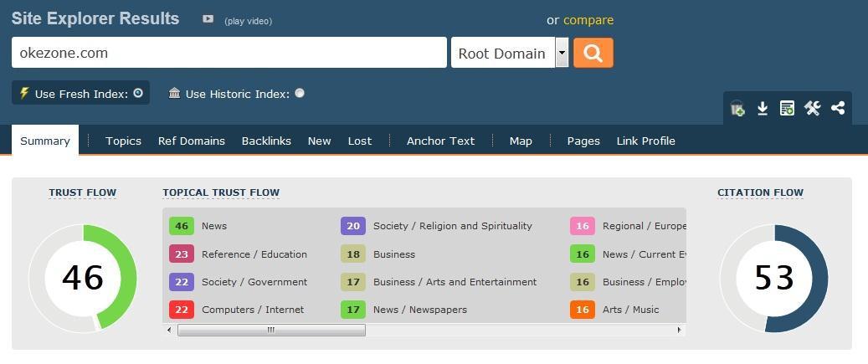The width and height of the screenshot is (868, 364).
Task: Click the pink 16 Regional / Europe badge
Action: pos(583,226)
